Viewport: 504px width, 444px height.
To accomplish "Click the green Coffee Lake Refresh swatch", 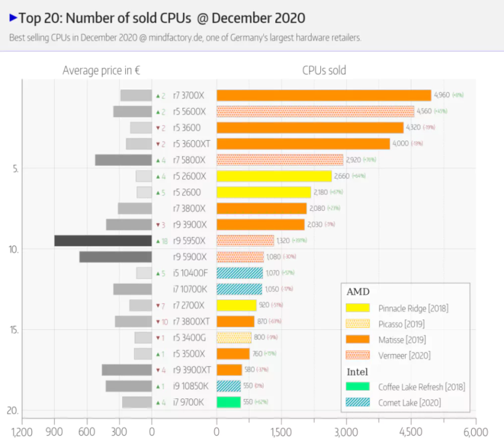I will pyautogui.click(x=357, y=387).
